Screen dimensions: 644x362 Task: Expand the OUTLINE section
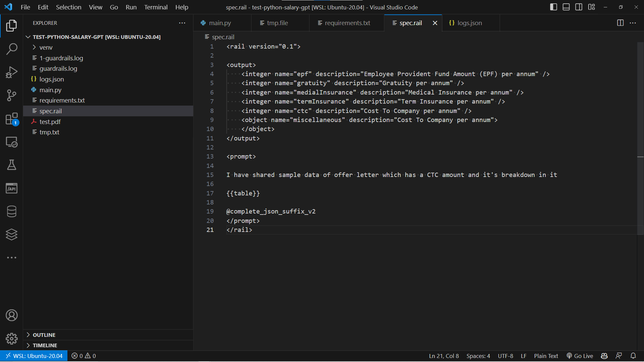(x=44, y=335)
